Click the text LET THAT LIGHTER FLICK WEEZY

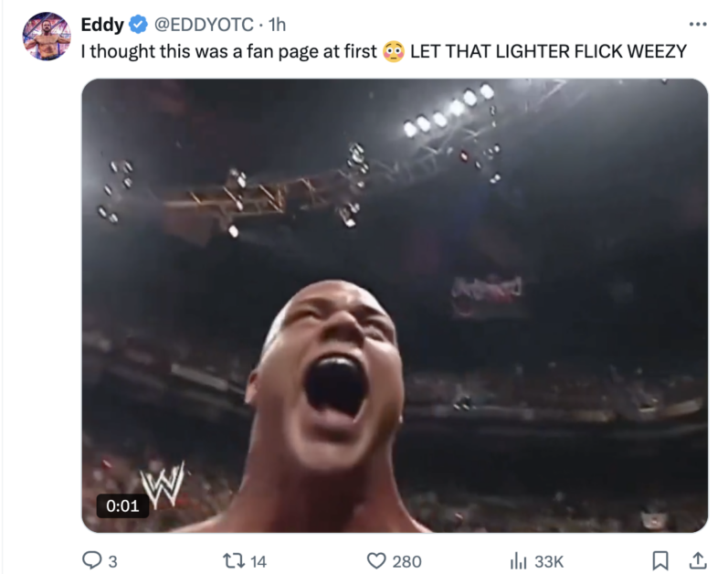click(548, 51)
